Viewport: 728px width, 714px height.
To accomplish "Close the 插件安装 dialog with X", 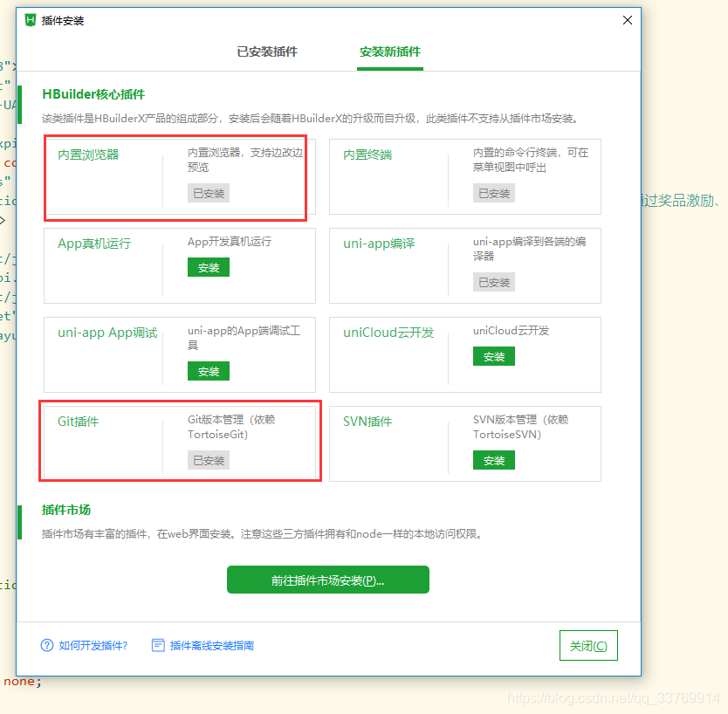I will coord(628,20).
